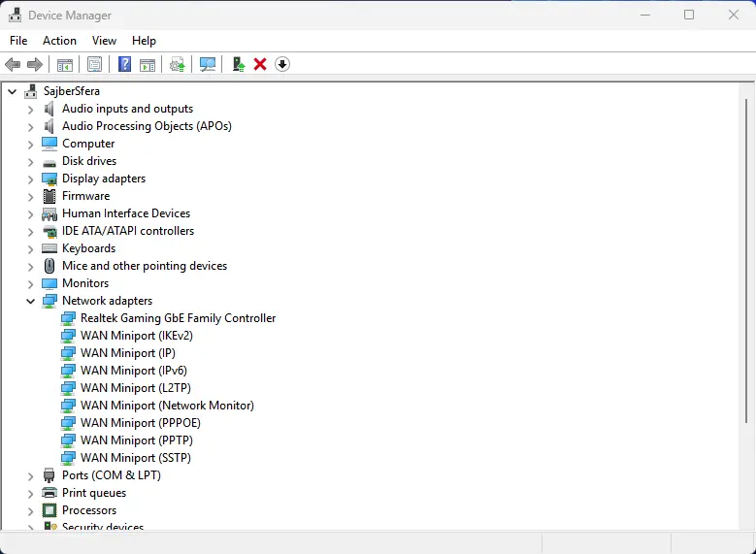Click Scan for hardware changes icon
This screenshot has height=554, width=756.
coord(207,64)
